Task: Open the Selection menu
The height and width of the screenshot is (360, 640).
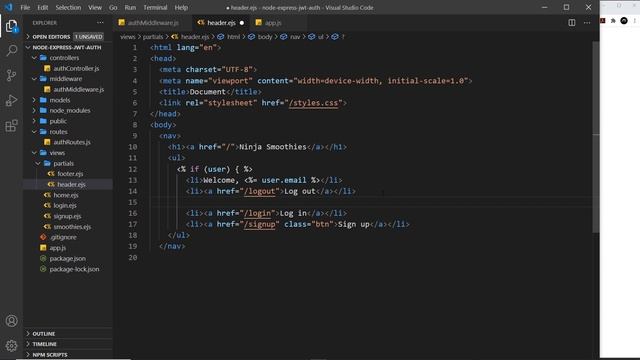Action: click(x=68, y=7)
